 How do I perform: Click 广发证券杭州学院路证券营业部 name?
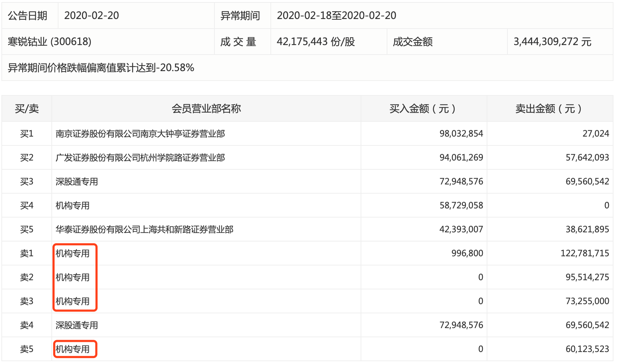pos(140,157)
